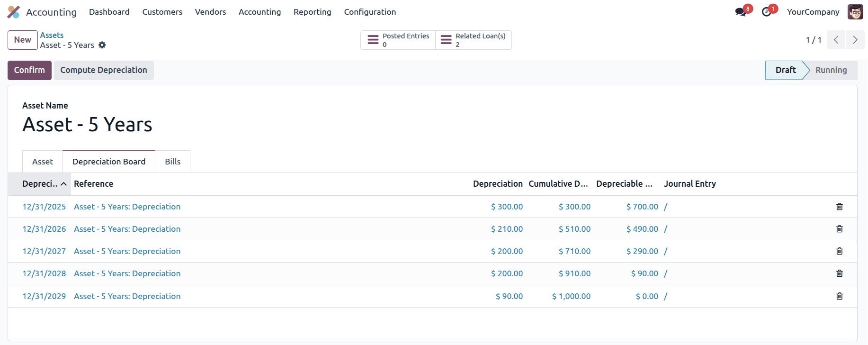Select the Draft status stage
868x345 pixels.
(786, 70)
